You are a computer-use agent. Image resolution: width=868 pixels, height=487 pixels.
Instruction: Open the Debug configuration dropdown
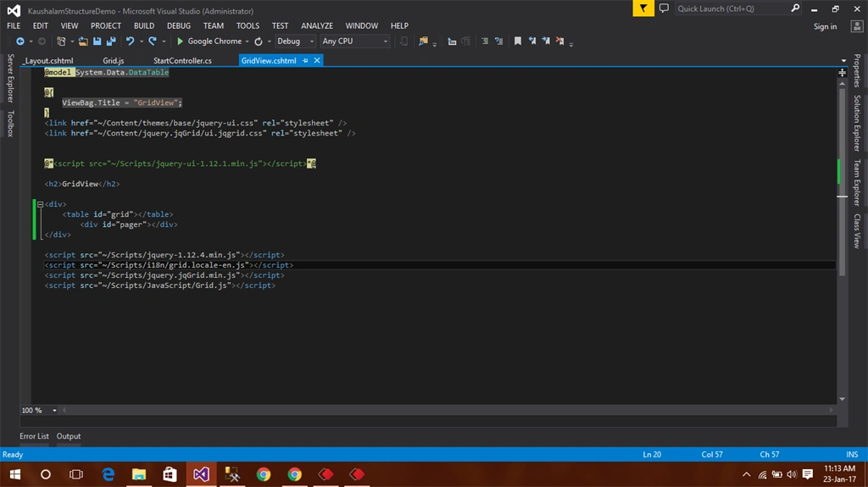pyautogui.click(x=295, y=41)
